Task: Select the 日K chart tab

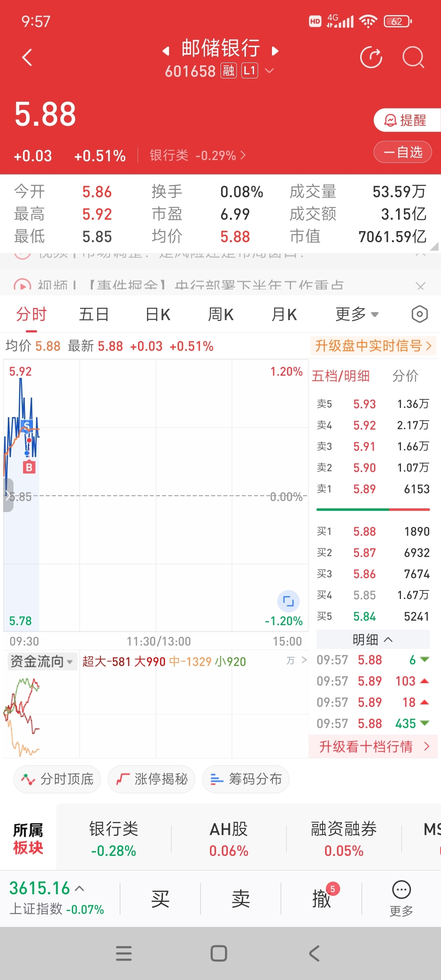Action: point(158,314)
